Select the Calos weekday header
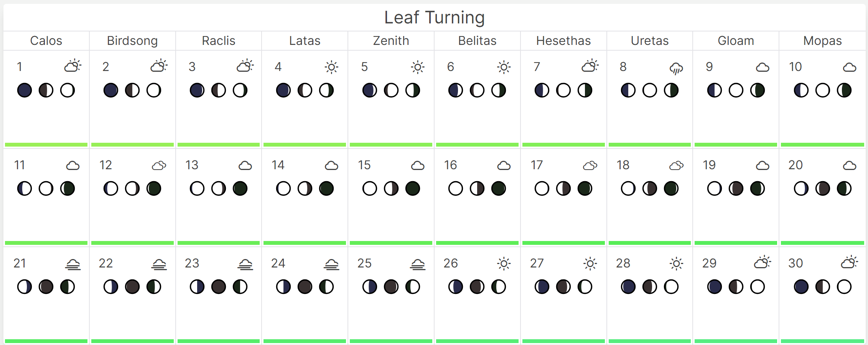The image size is (868, 345). tap(46, 41)
